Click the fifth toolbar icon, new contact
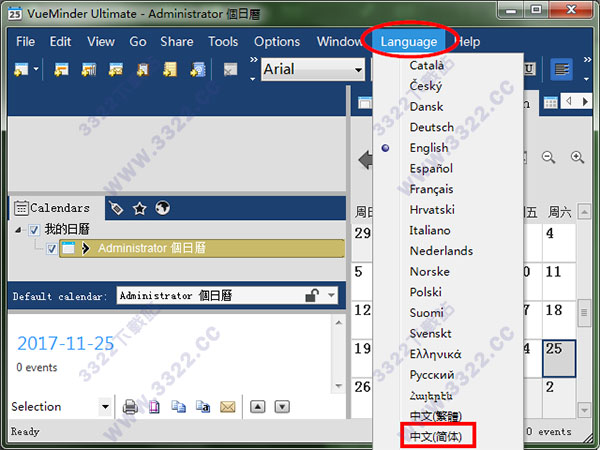This screenshot has height=450, width=600. (x=143, y=70)
